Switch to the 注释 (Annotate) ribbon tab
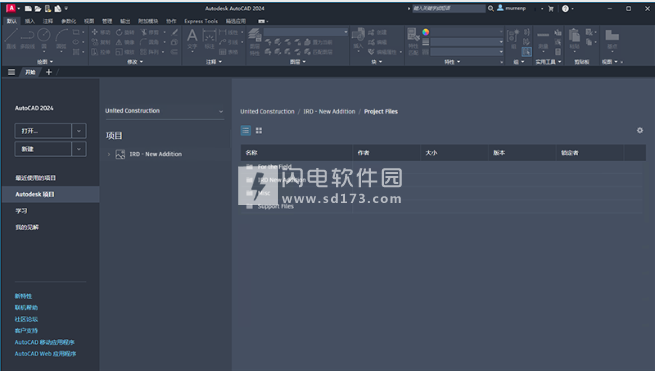 tap(48, 21)
